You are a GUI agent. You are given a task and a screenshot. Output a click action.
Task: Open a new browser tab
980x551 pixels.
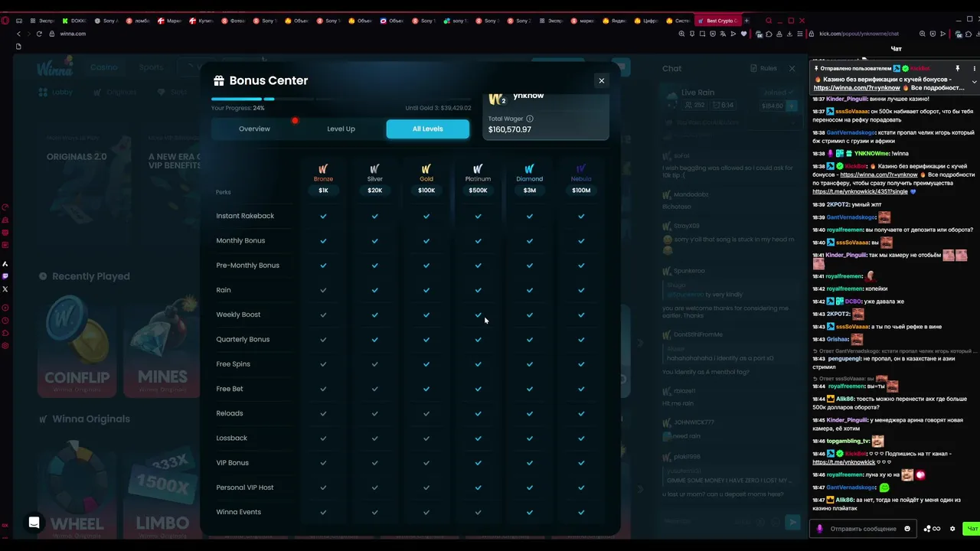746,21
